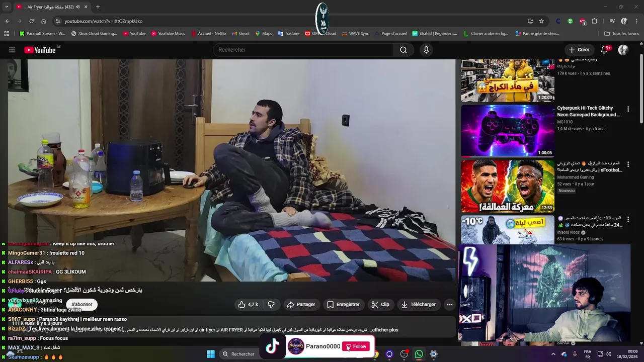Open YouTube notifications bell
This screenshot has height=362, width=644.
point(605,50)
